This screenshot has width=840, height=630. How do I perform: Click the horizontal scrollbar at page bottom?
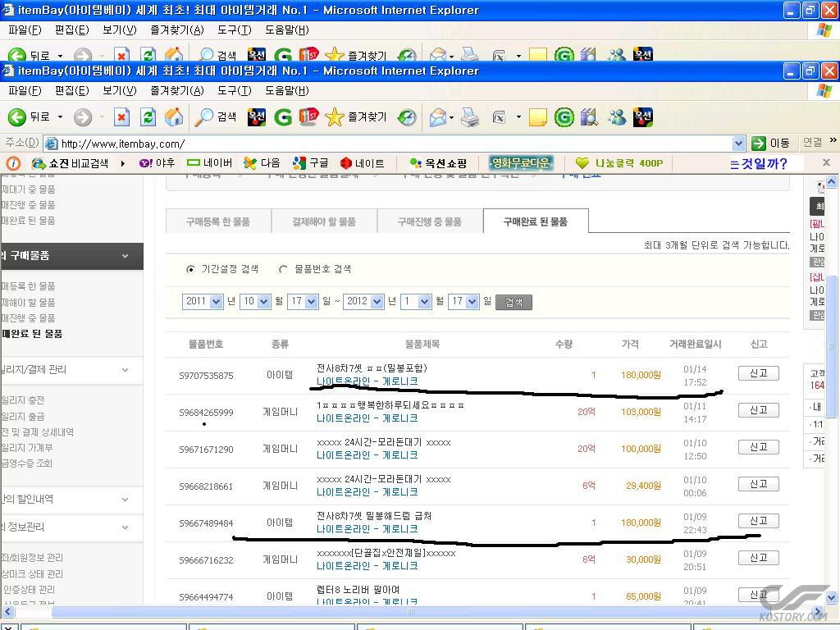[413, 611]
